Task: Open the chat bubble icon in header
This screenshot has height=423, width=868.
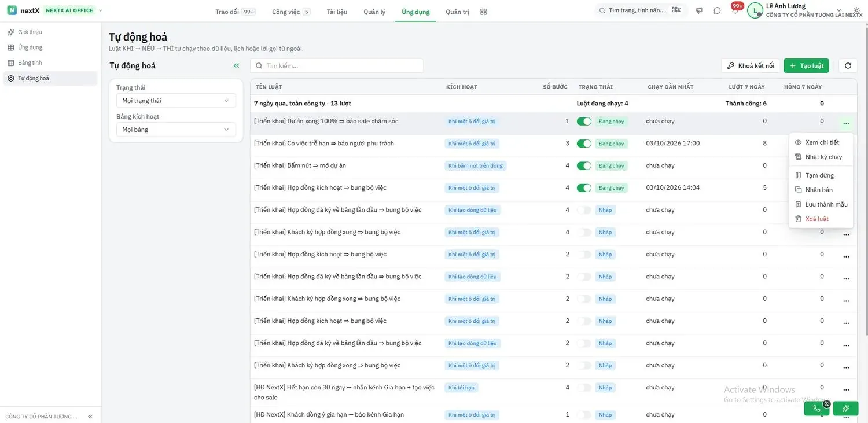Action: (717, 10)
